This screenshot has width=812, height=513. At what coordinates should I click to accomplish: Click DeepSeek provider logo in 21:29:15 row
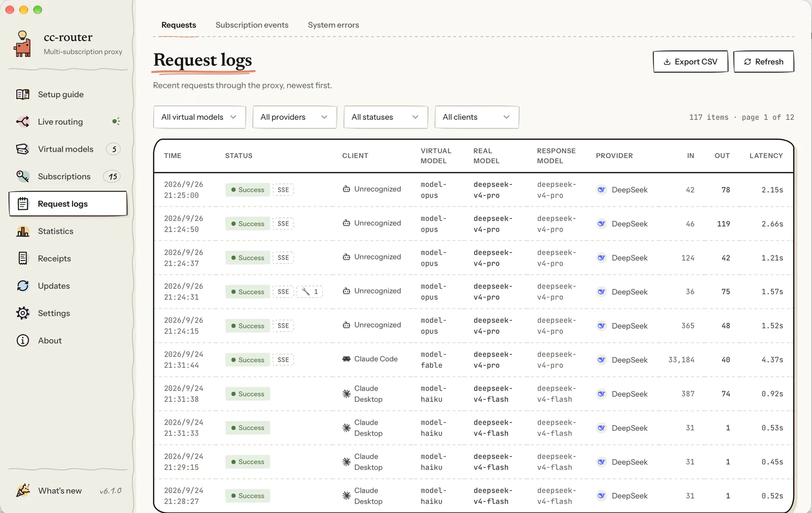[x=601, y=462]
